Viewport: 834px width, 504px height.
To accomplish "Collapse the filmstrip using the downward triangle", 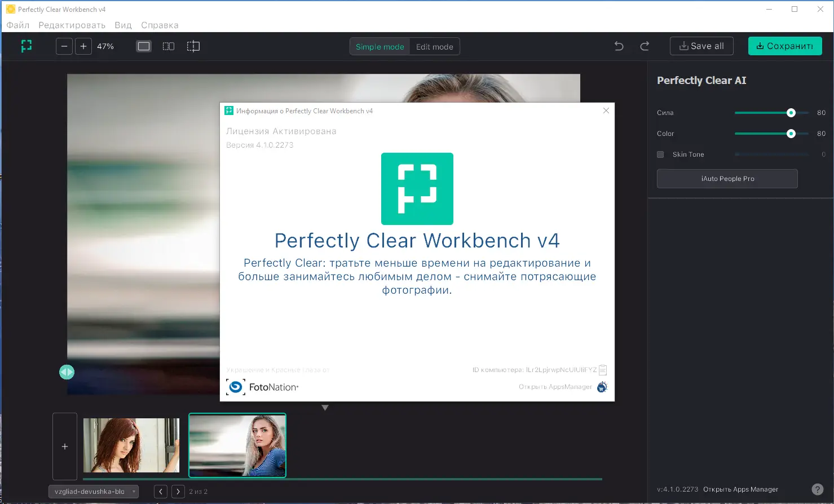I will (x=325, y=407).
